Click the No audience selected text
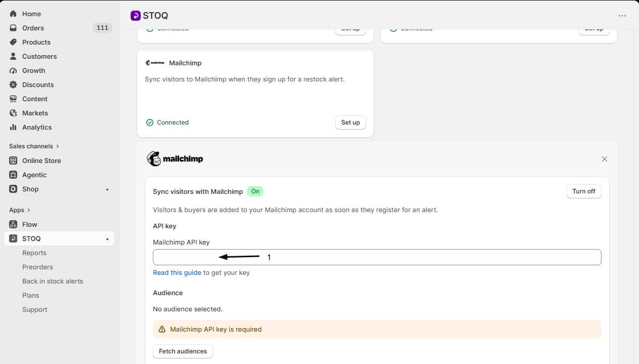Image resolution: width=639 pixels, height=364 pixels. [x=188, y=309]
